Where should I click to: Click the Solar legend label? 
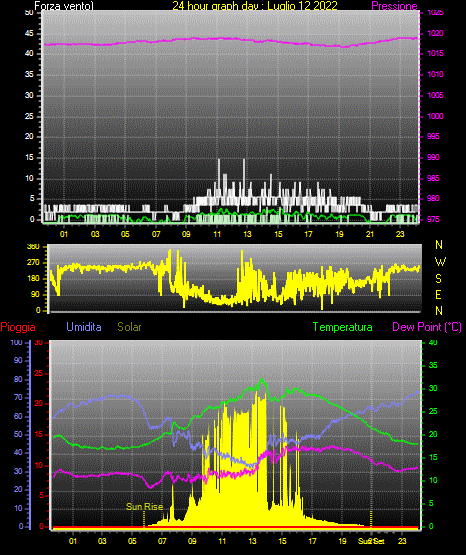click(129, 327)
